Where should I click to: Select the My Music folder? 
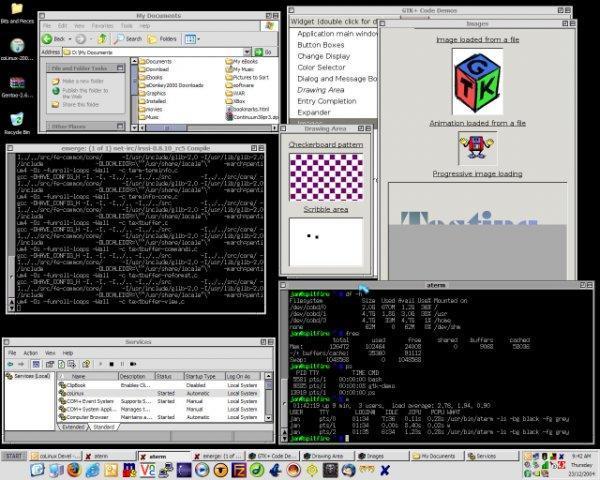click(240, 69)
